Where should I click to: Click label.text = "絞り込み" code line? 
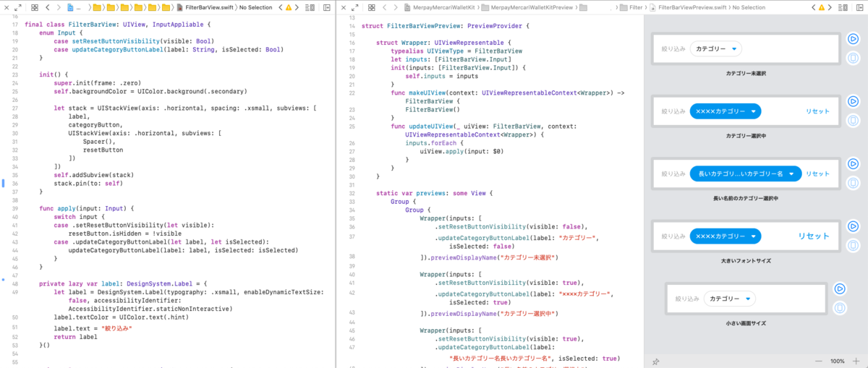tap(93, 328)
